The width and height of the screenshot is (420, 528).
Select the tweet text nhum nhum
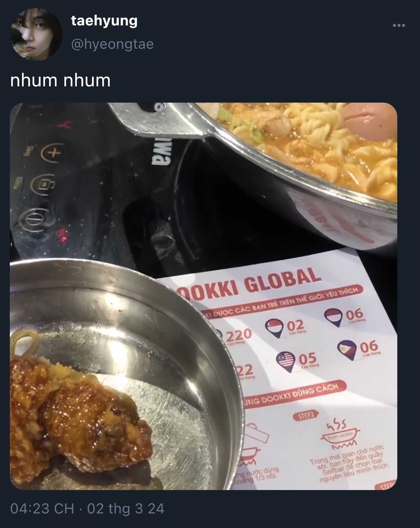61,81
